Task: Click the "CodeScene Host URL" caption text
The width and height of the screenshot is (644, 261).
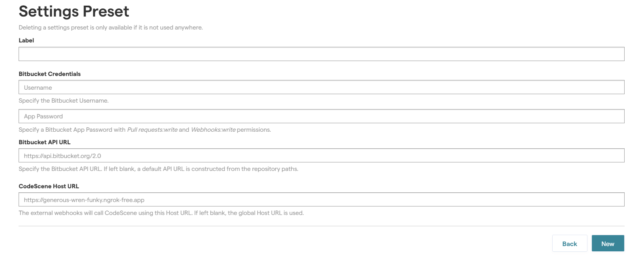Action: pos(49,186)
